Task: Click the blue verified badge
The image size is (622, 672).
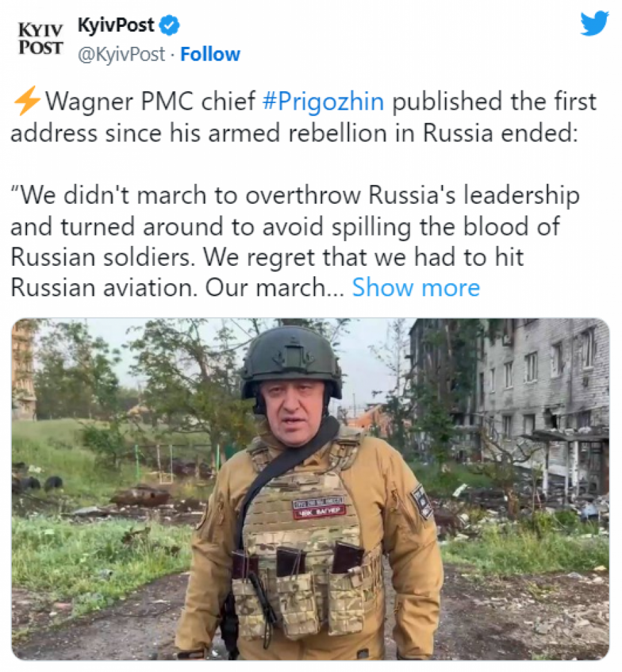Action: coord(170,26)
